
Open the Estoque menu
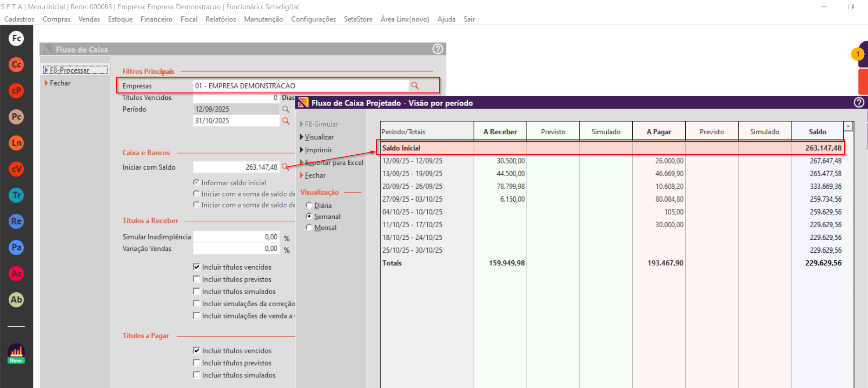(x=120, y=19)
